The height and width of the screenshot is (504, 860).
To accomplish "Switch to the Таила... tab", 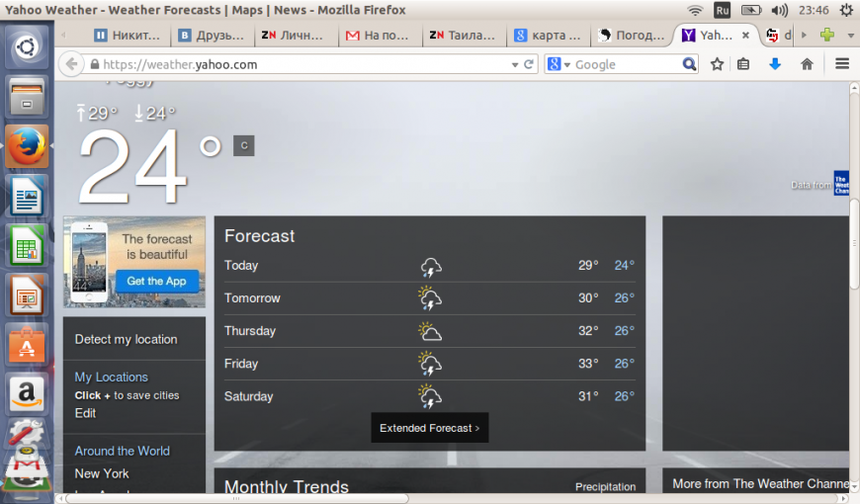I will point(464,36).
